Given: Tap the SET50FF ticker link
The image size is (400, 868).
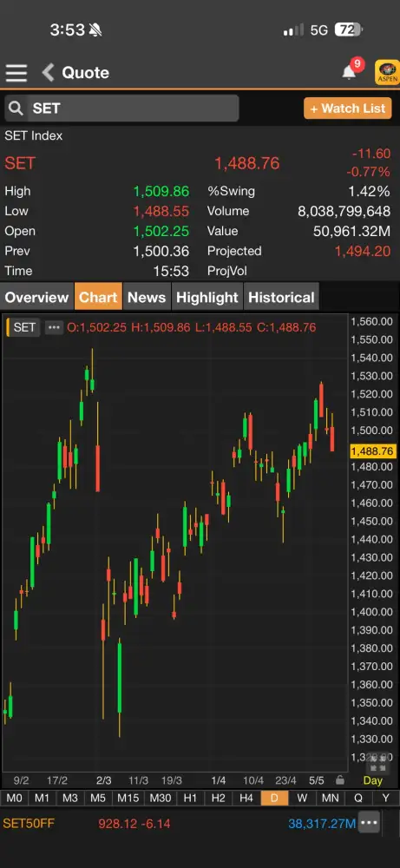Looking at the screenshot, I should [29, 823].
